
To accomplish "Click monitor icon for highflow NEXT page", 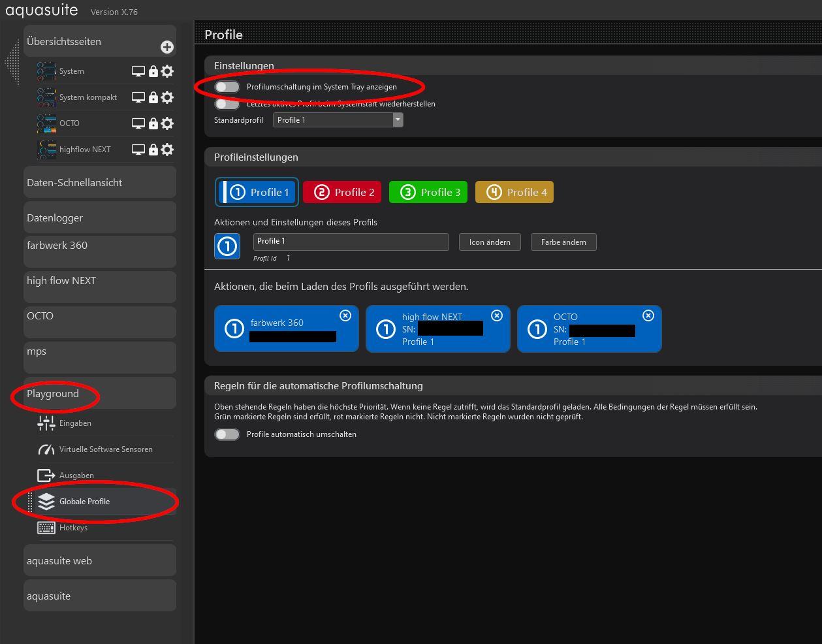I will tap(138, 150).
